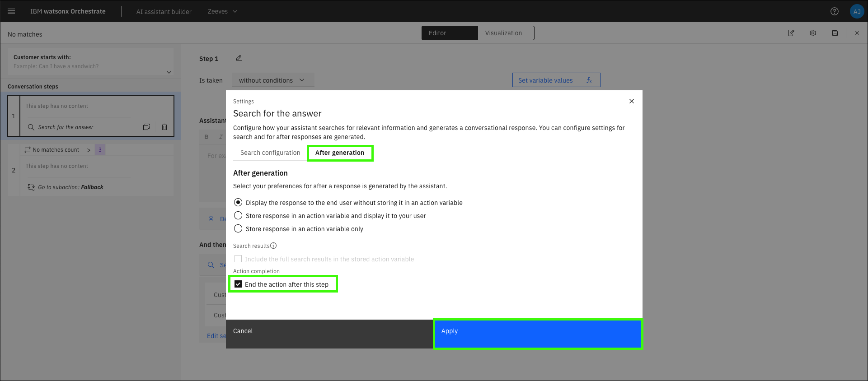Open the AJ user avatar menu
868x381 pixels.
pyautogui.click(x=857, y=11)
